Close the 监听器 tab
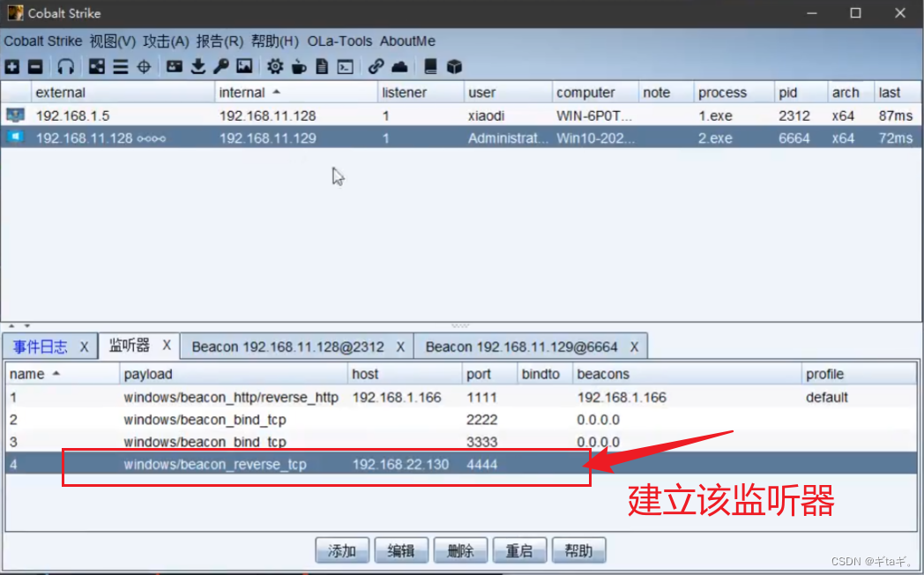 pyautogui.click(x=167, y=345)
